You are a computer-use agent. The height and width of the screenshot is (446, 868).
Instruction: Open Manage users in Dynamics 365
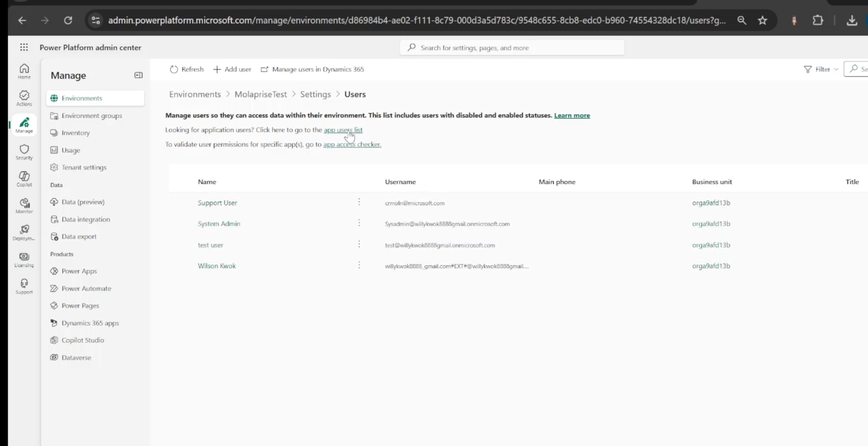point(312,69)
